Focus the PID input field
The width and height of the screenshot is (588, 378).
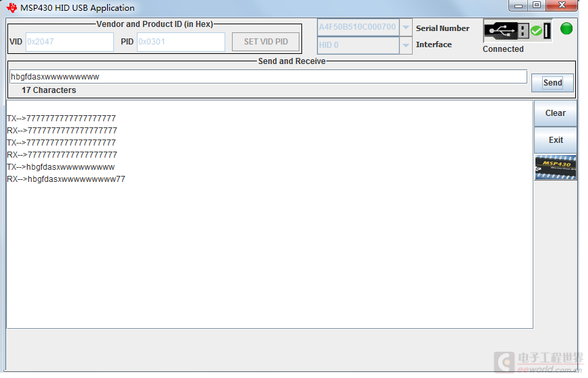[181, 42]
